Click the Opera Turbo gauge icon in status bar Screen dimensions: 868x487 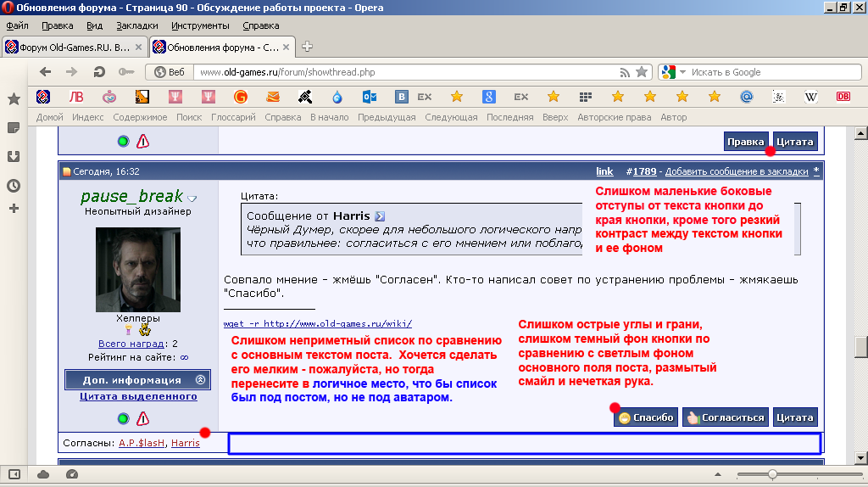pos(72,474)
